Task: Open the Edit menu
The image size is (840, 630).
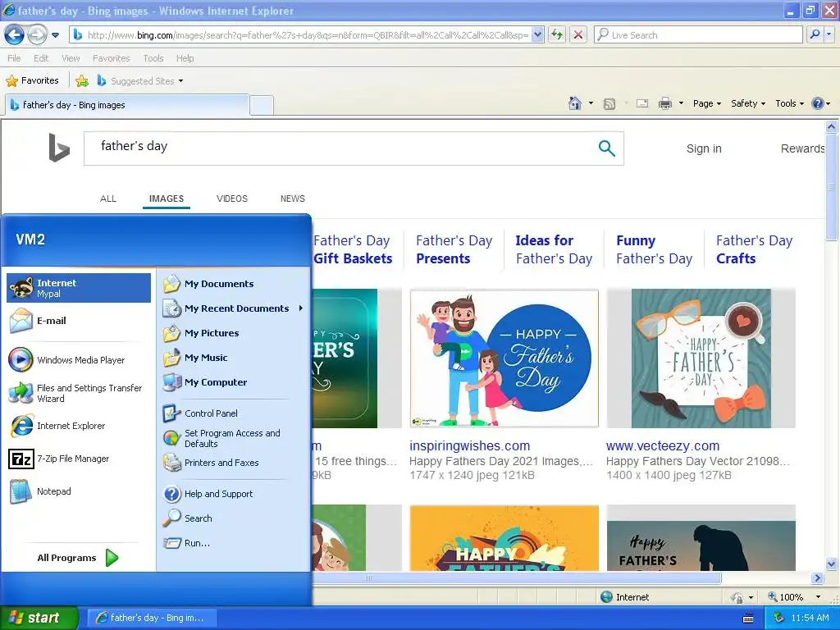Action: (x=41, y=58)
